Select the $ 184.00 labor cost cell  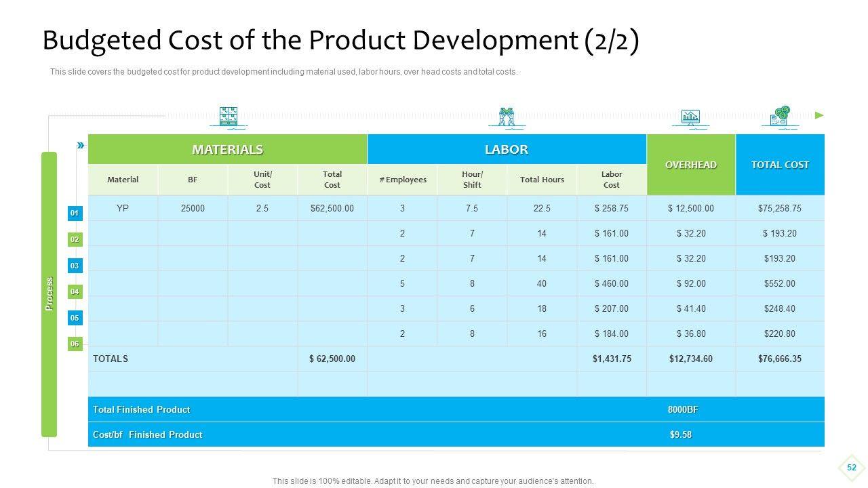612,333
